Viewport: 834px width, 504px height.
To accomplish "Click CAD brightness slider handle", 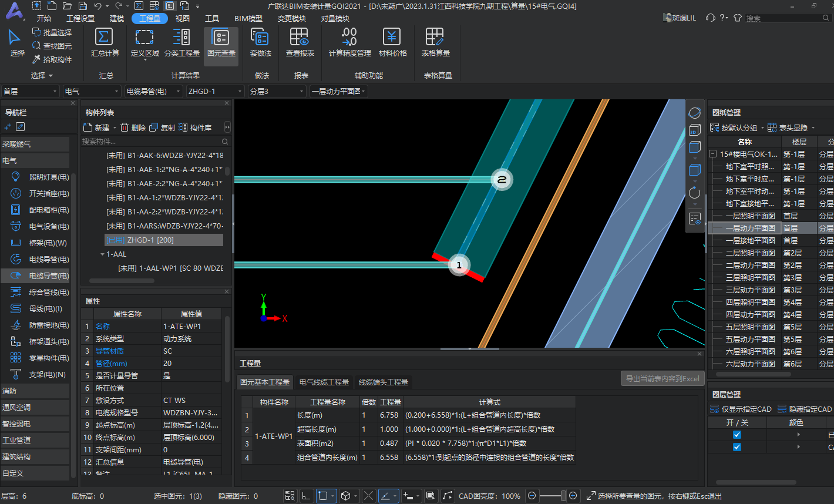I will [x=563, y=496].
